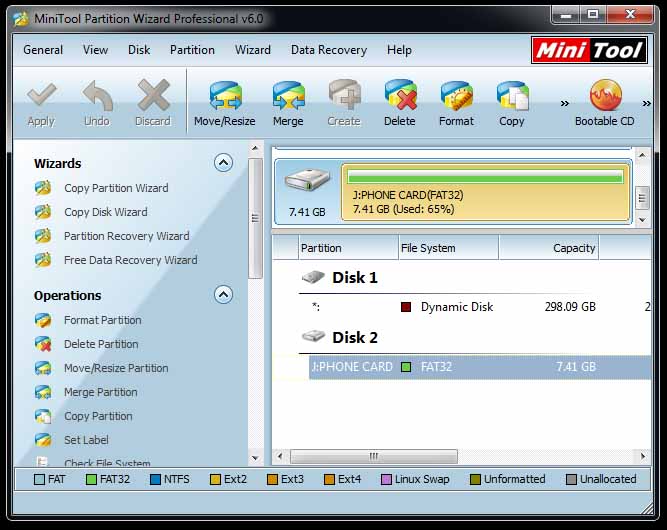
Task: Click the partition list horizontal scrollbar thumb
Action: pos(374,456)
